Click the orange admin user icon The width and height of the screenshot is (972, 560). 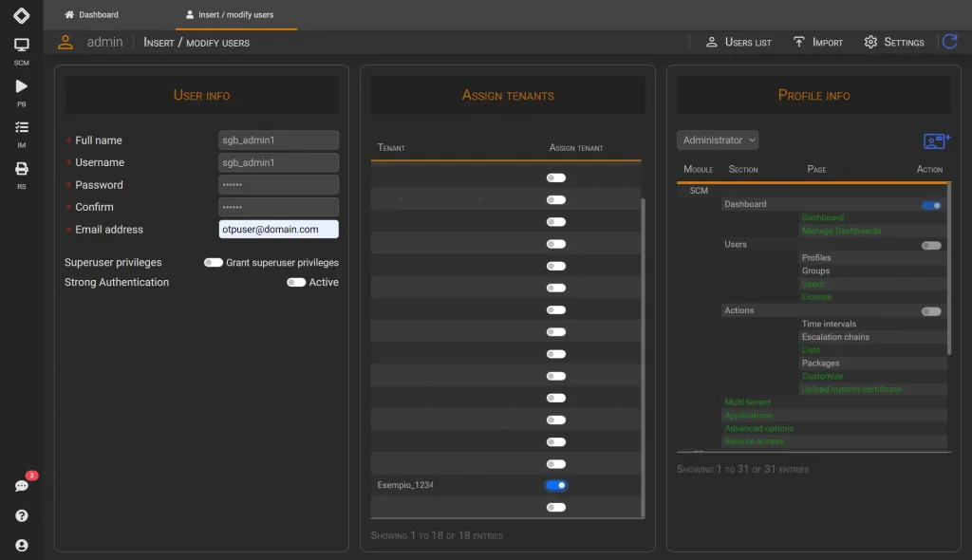[65, 42]
